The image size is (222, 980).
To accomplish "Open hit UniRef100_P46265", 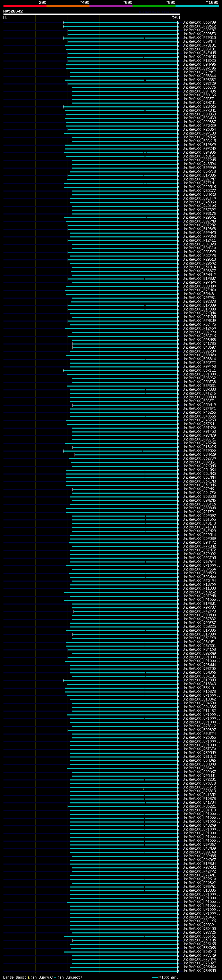I will 199,412.
